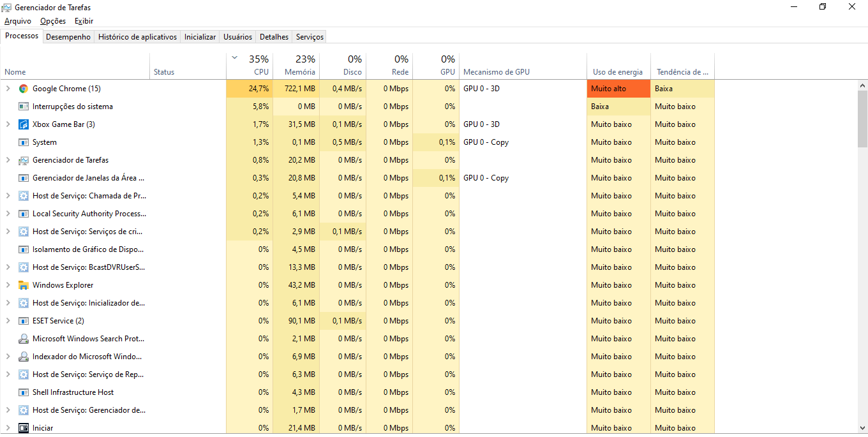Click the 'Muito alto' energy cell
The width and height of the screenshot is (868, 437).
(x=618, y=89)
